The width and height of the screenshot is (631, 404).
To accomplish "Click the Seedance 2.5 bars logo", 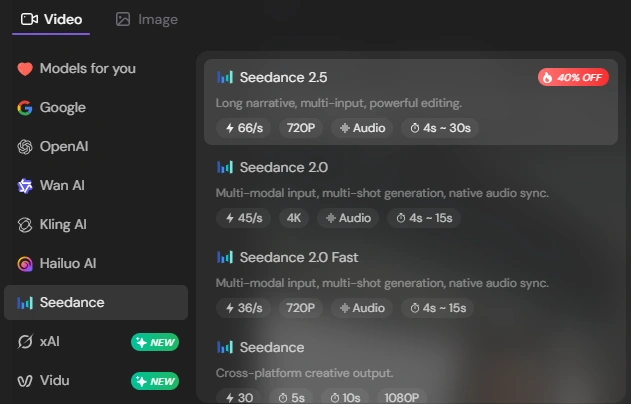I will 225,77.
